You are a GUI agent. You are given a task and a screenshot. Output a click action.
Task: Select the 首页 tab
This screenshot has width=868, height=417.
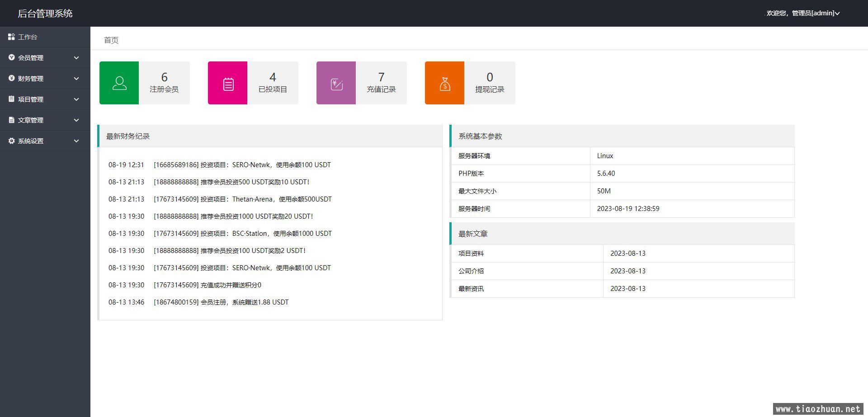tap(111, 40)
